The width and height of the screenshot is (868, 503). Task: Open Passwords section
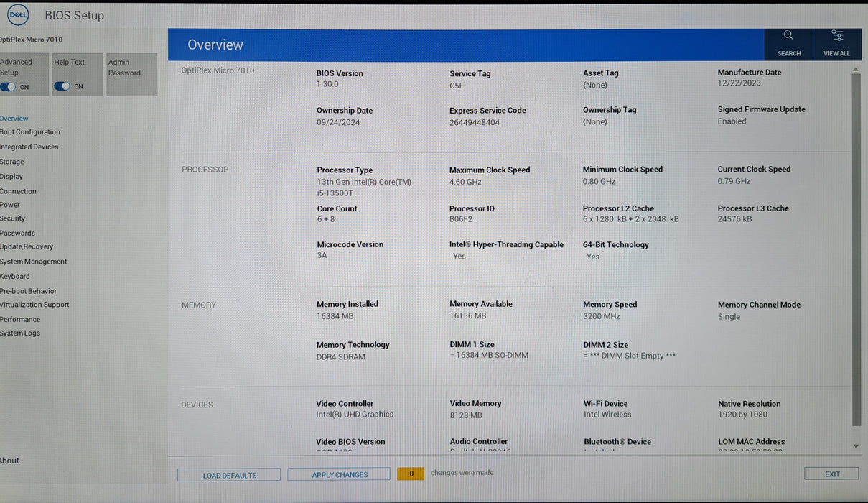pyautogui.click(x=17, y=234)
